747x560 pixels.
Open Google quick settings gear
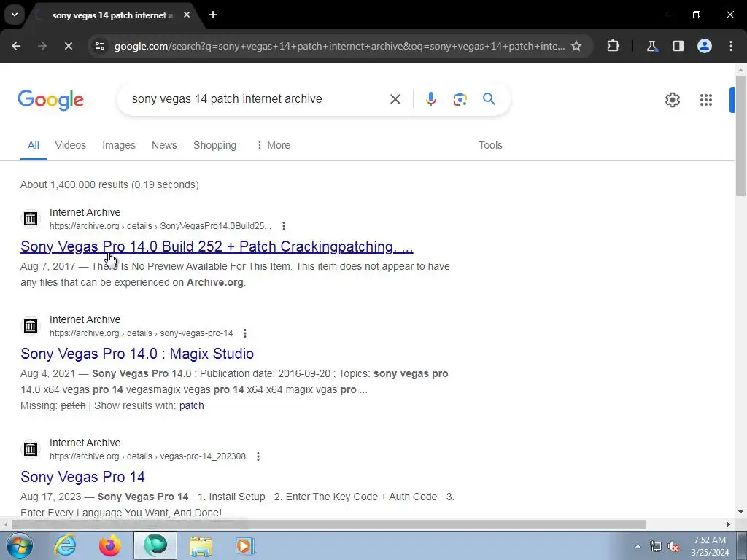[x=672, y=99]
